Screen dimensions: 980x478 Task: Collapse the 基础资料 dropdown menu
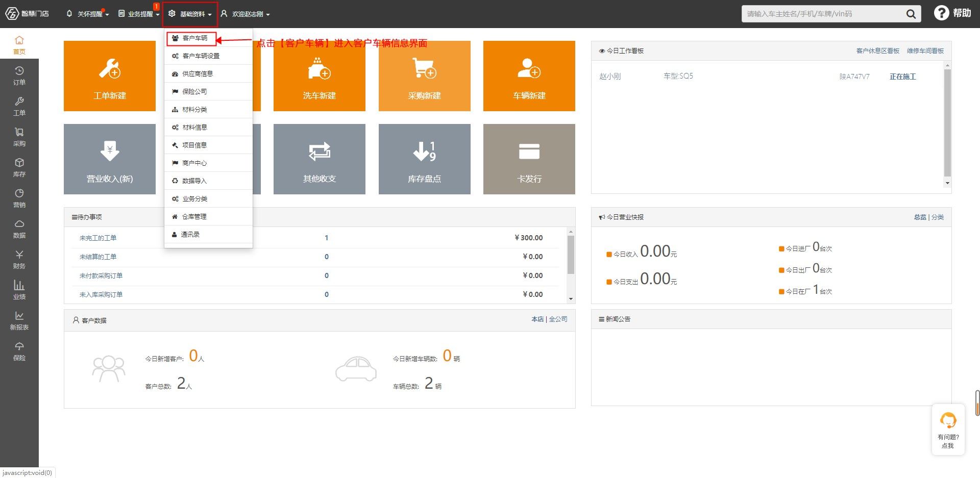tap(190, 14)
